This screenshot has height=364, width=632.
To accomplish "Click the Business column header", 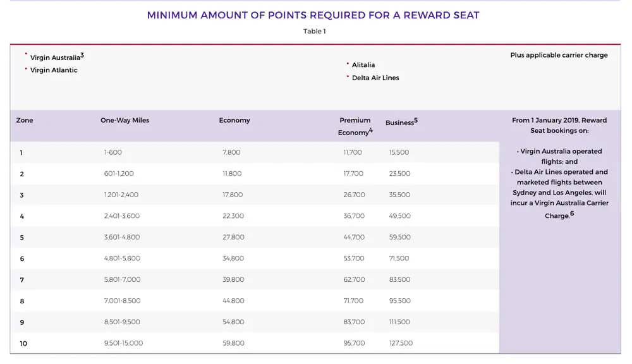I will (x=400, y=123).
